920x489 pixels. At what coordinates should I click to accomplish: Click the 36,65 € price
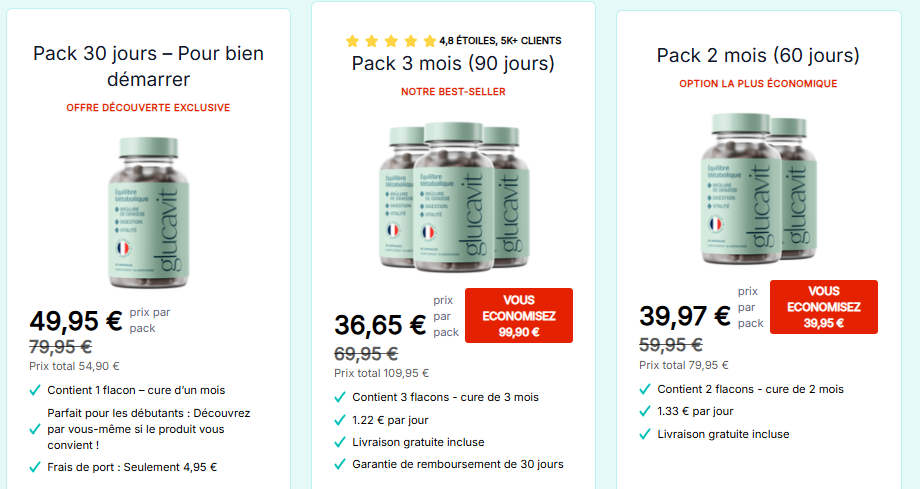point(380,325)
